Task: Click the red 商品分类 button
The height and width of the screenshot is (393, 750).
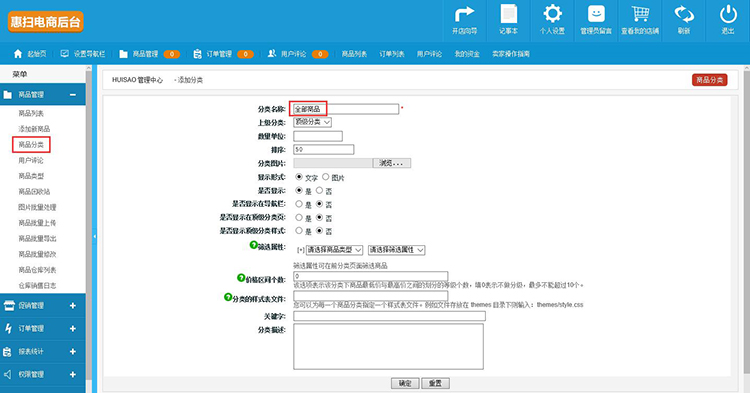Action: [x=709, y=80]
